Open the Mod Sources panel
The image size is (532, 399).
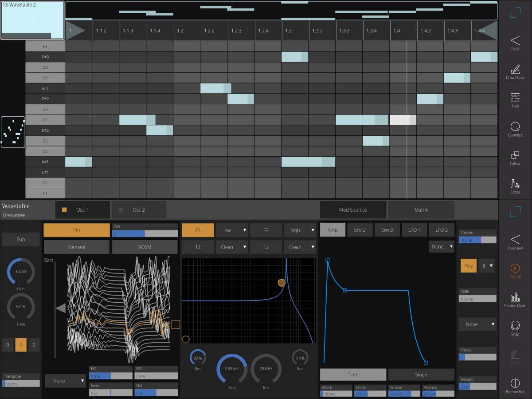353,209
